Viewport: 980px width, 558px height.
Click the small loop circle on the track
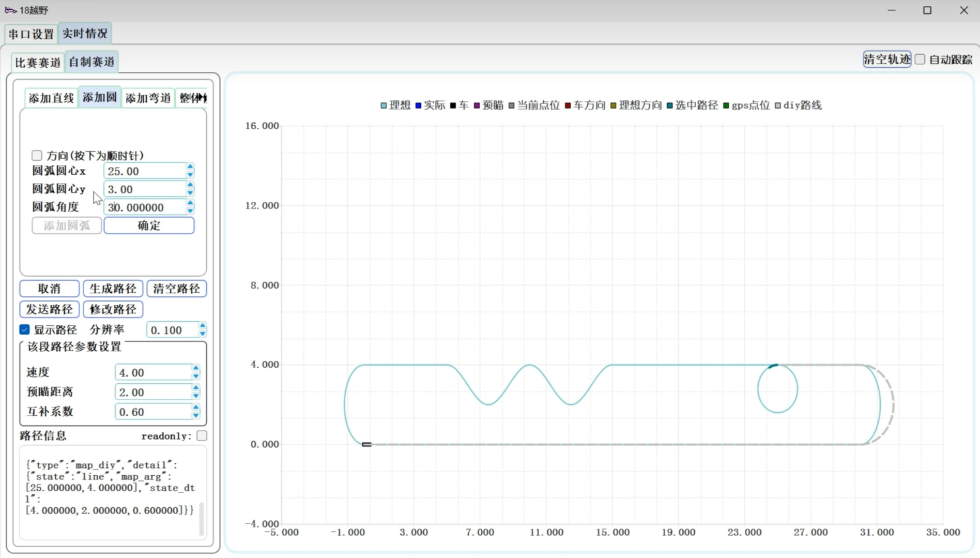click(x=777, y=388)
